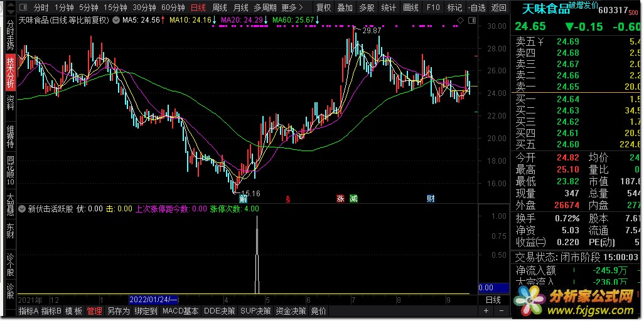The width and height of the screenshot is (644, 321).
Task: Click the MA10: 24.16 label
Action: pyautogui.click(x=191, y=19)
